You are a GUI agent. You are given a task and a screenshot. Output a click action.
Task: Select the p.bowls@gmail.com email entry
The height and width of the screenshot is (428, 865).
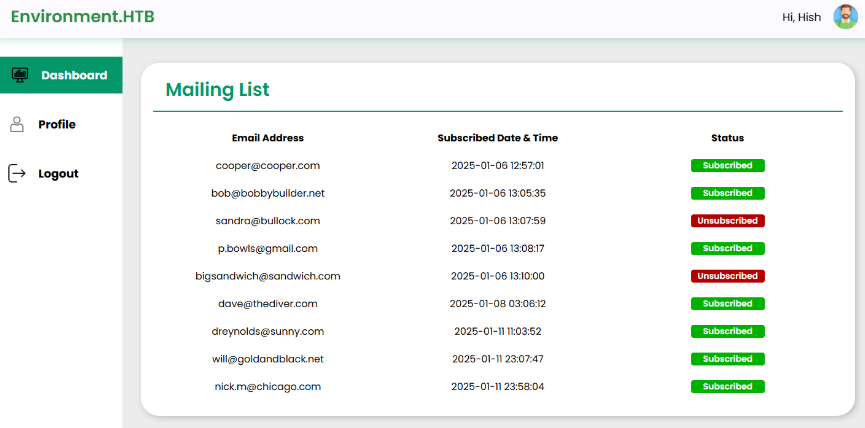coord(267,248)
